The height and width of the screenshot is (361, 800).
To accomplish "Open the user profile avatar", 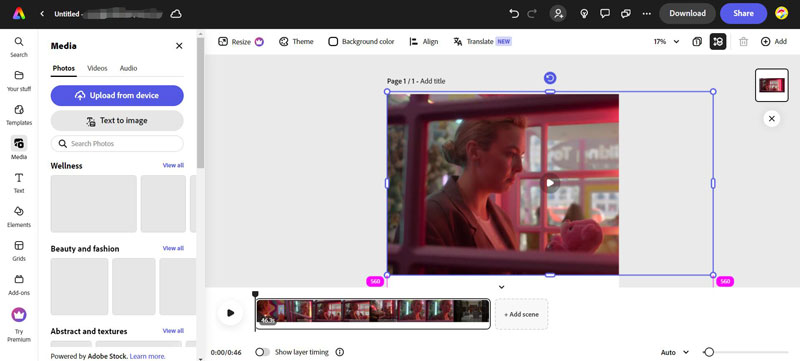I will 782,13.
